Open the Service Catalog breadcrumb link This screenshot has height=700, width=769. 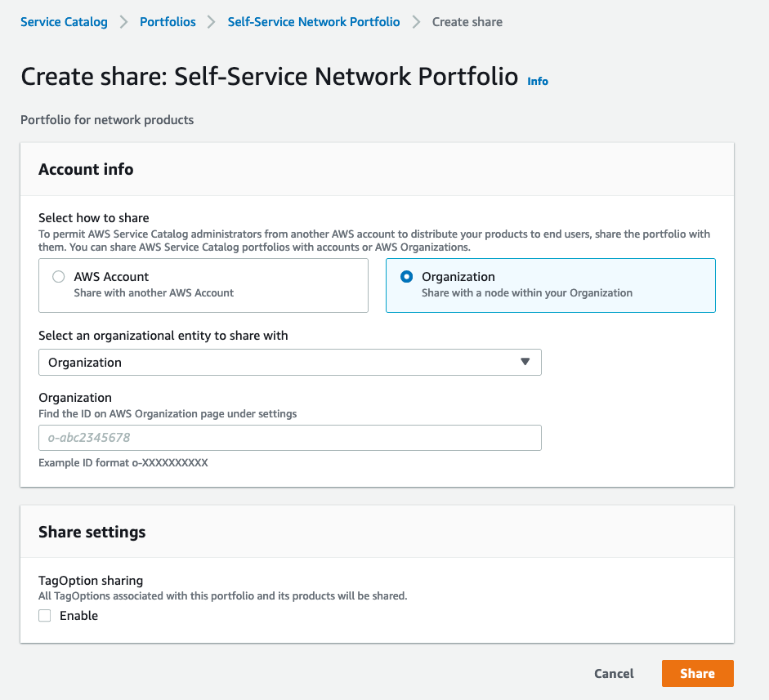tap(64, 22)
